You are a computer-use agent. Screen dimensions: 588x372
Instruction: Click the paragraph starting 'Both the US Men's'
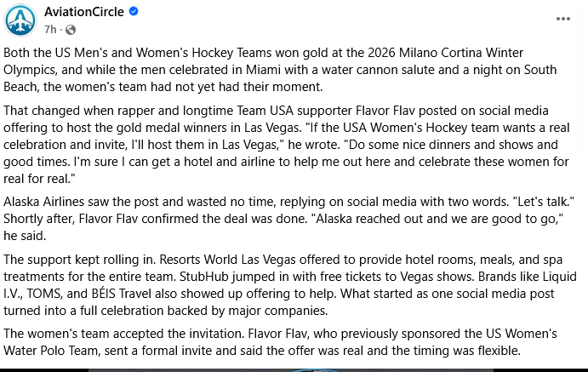coord(255,53)
